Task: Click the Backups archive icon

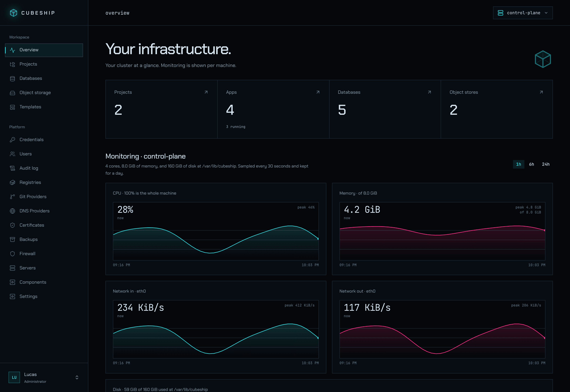Action: pos(12,239)
